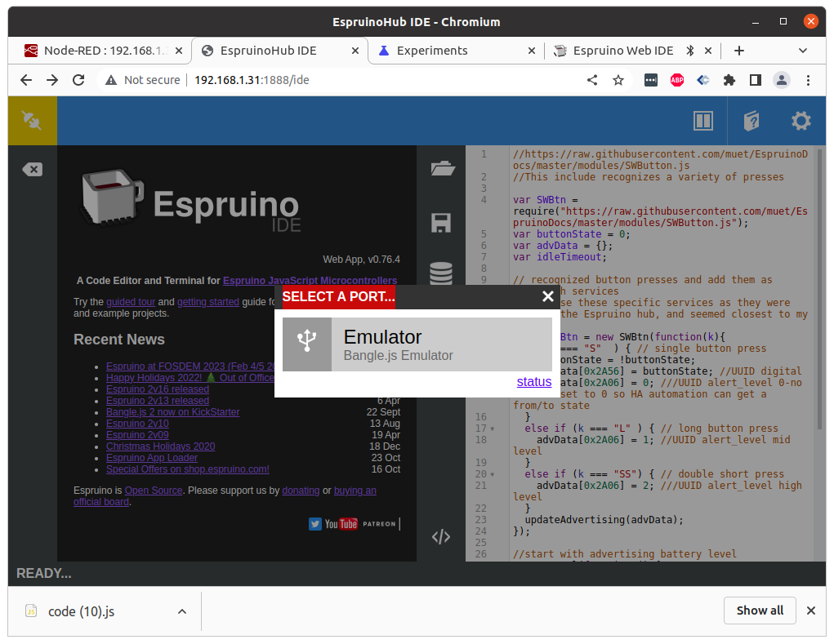The height and width of the screenshot is (644, 834).
Task: Open file with the folder icon
Action: (441, 168)
